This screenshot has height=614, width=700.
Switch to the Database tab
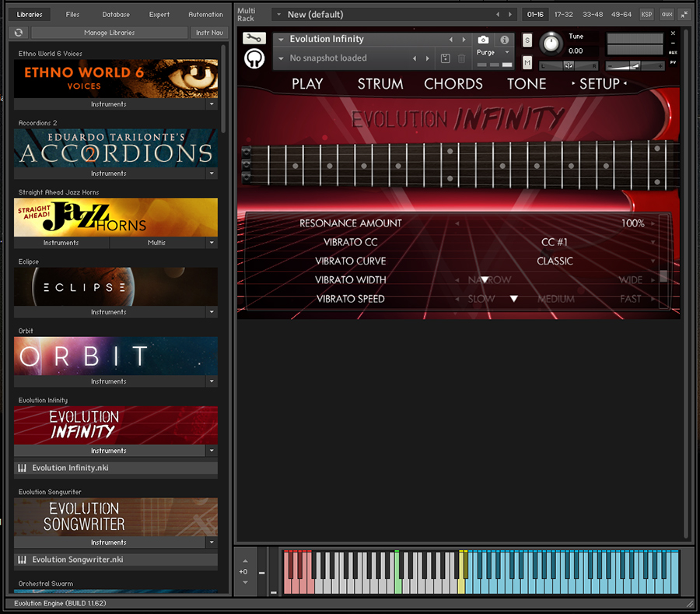click(x=116, y=14)
